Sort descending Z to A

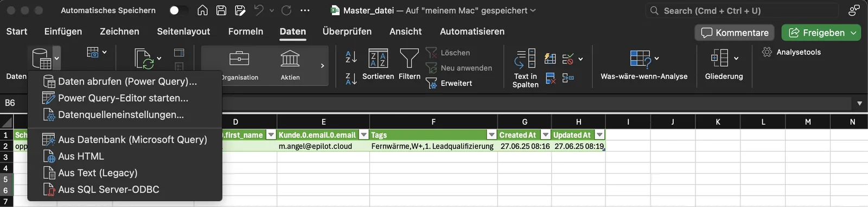351,78
